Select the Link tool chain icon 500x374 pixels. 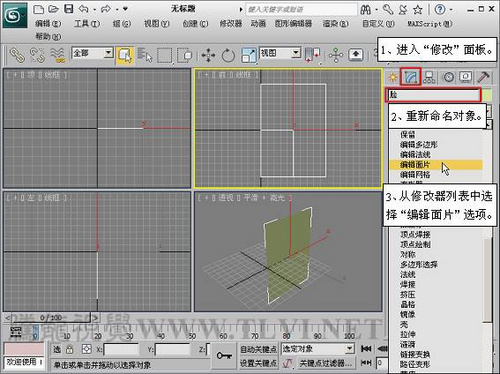pos(17,55)
